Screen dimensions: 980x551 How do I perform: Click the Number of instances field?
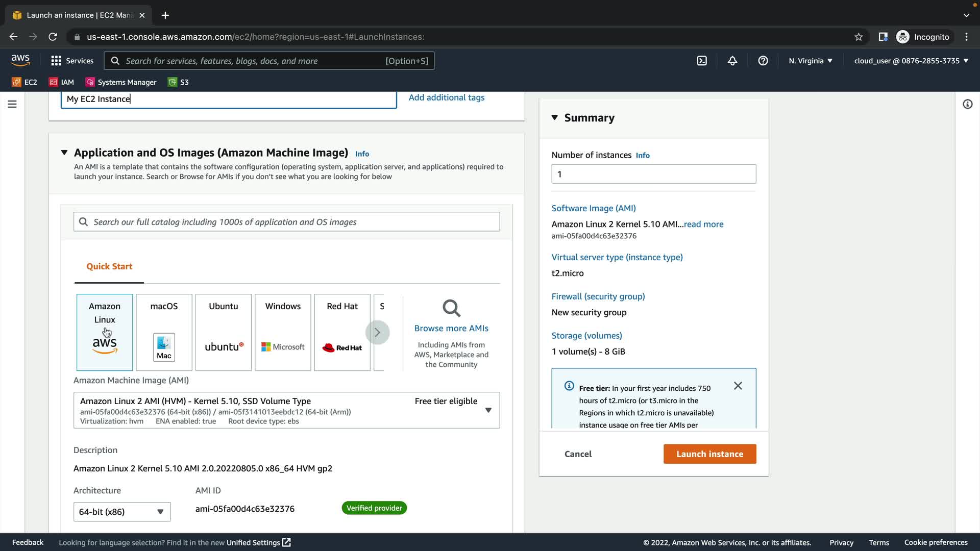[653, 174]
